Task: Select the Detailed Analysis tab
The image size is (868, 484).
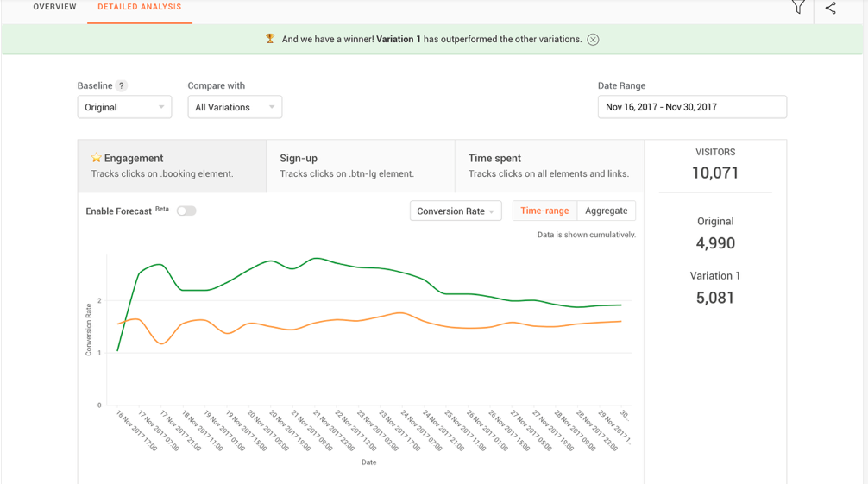Action: point(140,7)
